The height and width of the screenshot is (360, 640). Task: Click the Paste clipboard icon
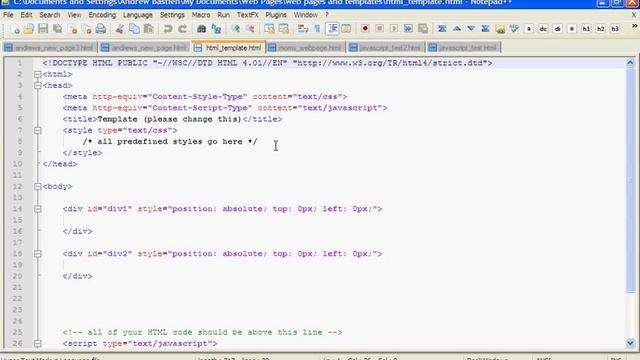pyautogui.click(x=149, y=29)
